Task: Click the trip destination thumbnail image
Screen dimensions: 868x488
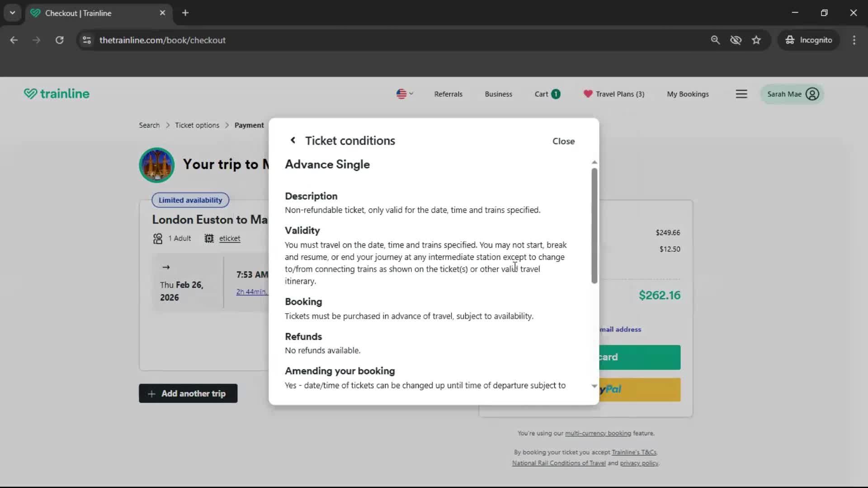Action: (x=156, y=165)
